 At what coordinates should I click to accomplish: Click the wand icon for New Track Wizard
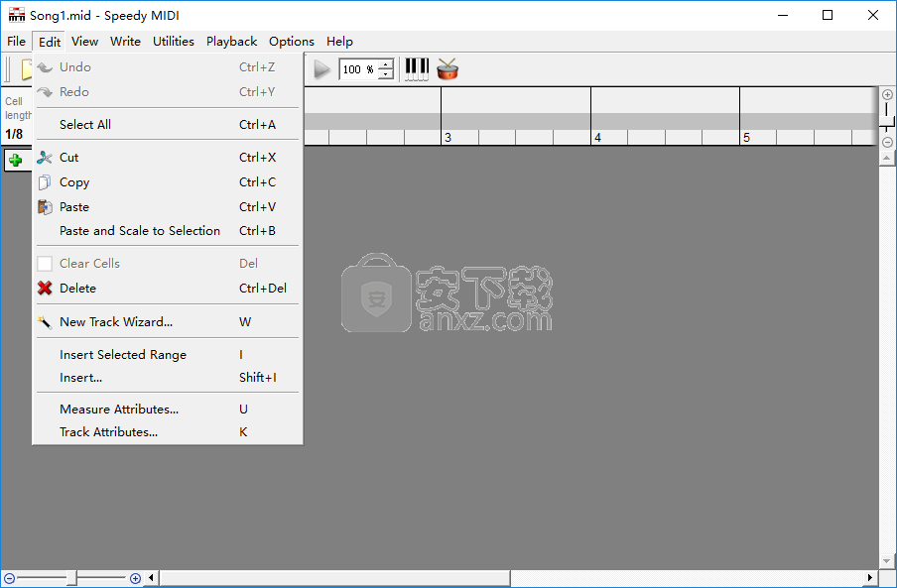point(44,321)
